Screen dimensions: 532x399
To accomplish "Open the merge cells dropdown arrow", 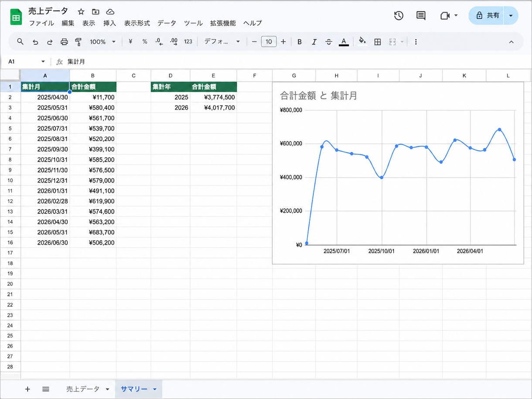I will click(x=402, y=42).
